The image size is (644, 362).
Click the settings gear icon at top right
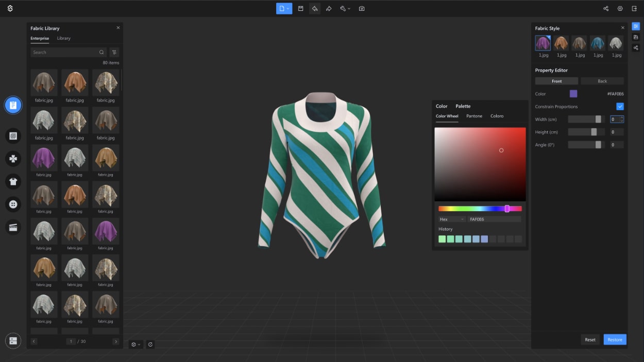pyautogui.click(x=620, y=8)
